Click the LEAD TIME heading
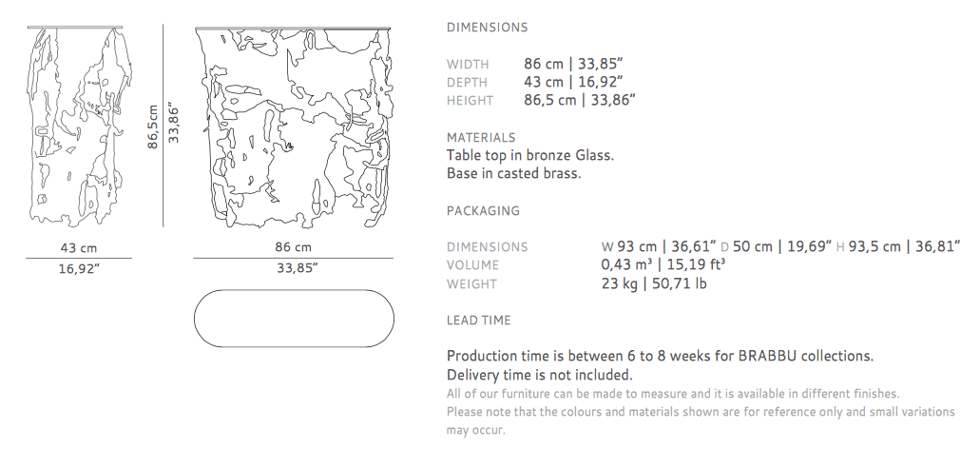Image resolution: width=980 pixels, height=468 pixels. [x=479, y=321]
